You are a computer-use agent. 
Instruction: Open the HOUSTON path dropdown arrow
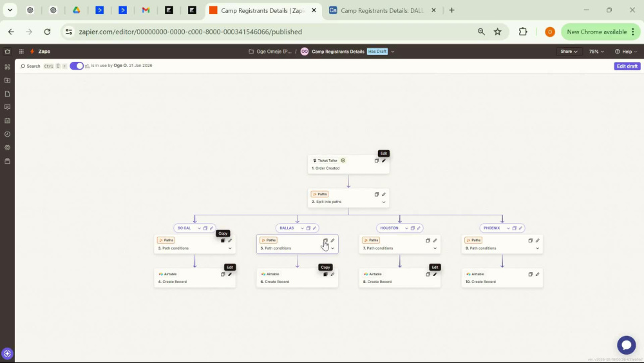(x=406, y=228)
